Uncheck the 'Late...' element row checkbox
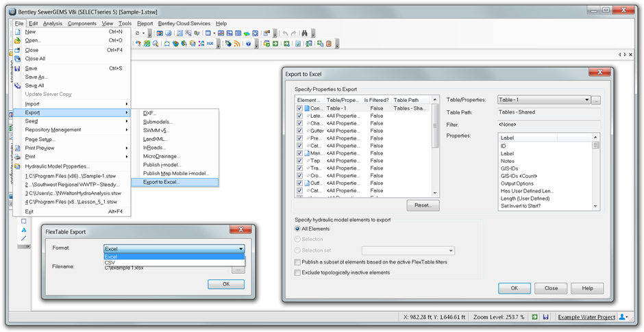Viewport: 644px width, 332px height. tap(300, 116)
